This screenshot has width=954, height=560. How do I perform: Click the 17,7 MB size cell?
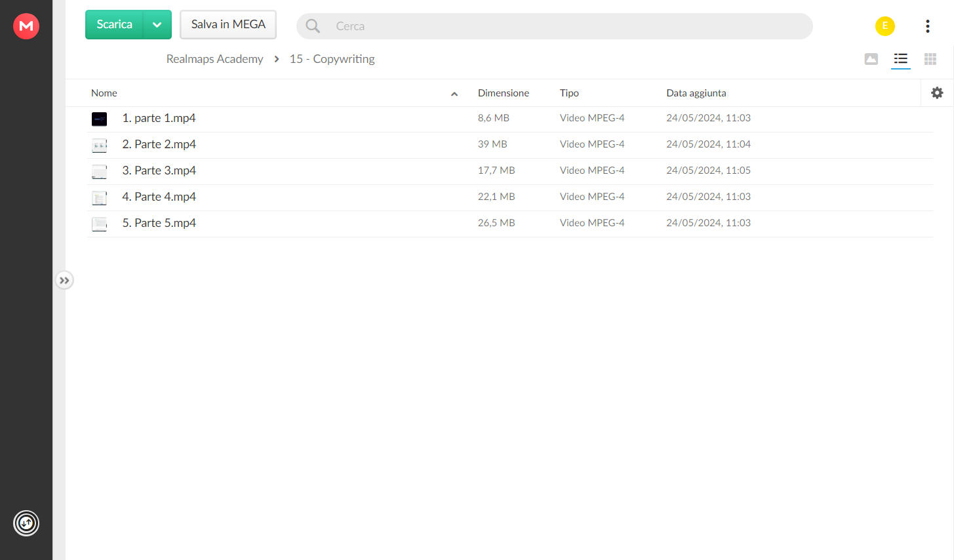[496, 170]
